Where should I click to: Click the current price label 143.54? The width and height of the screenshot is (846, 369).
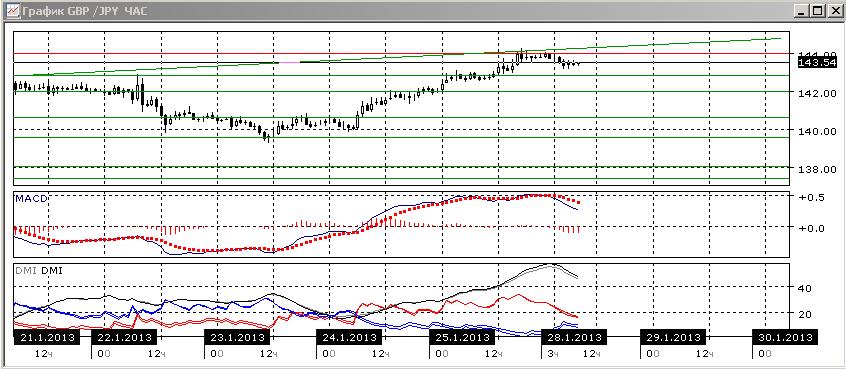tap(818, 63)
